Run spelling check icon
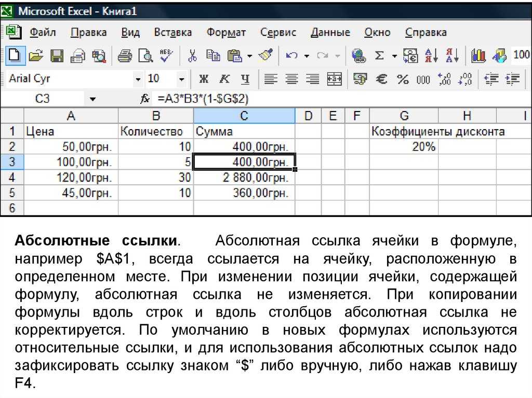Image resolution: width=532 pixels, height=398 pixels. point(166,55)
